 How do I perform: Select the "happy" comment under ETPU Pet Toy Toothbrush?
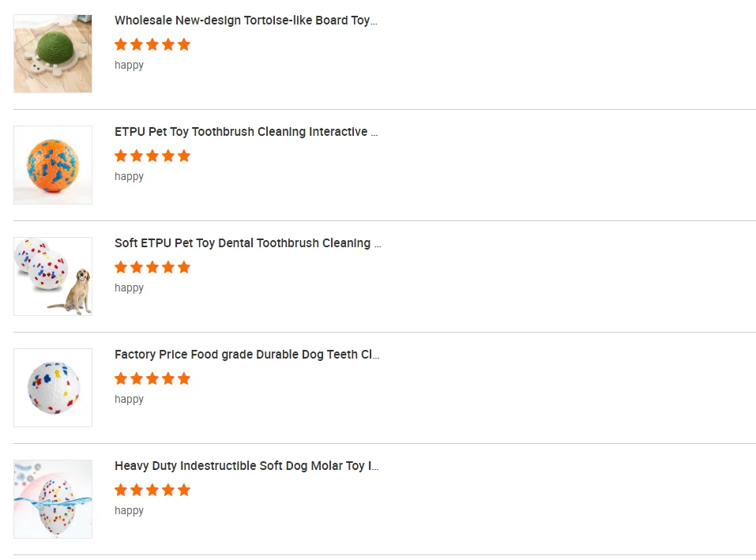pyautogui.click(x=129, y=177)
